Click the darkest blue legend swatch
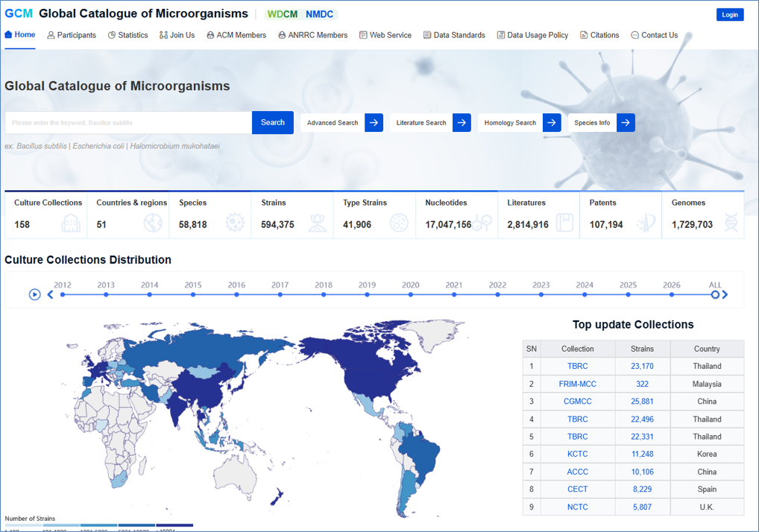759x532 pixels. point(174,525)
